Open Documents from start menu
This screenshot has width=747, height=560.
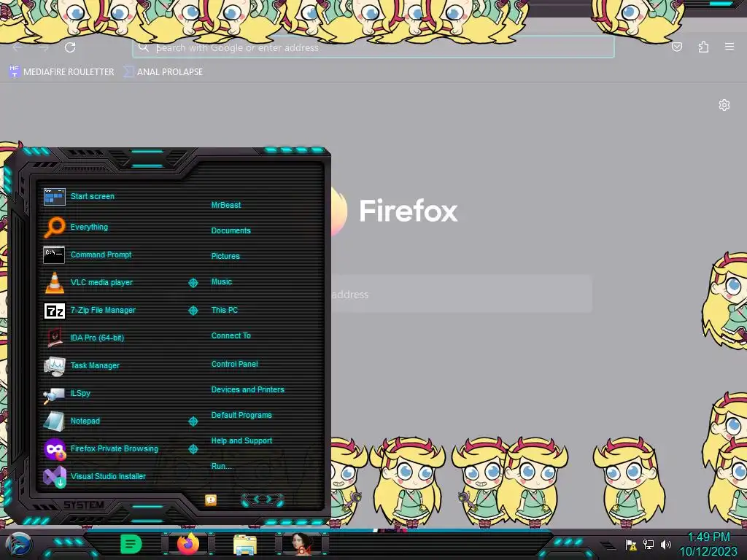(231, 230)
